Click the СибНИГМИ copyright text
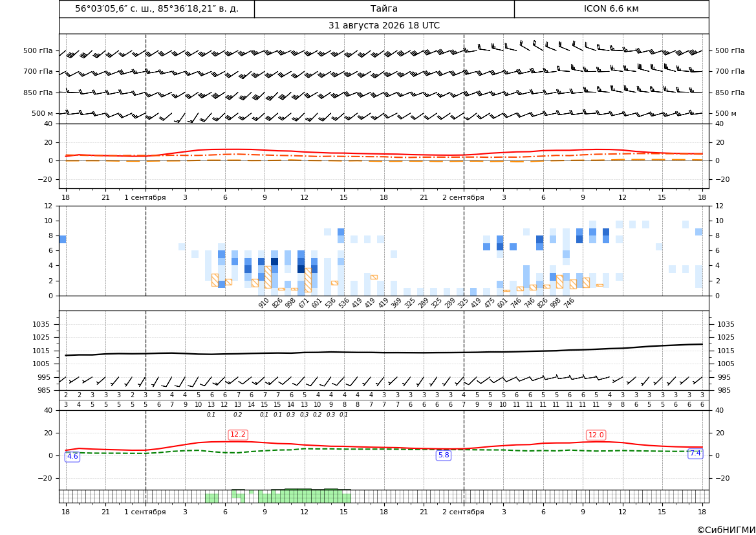 click(726, 530)
